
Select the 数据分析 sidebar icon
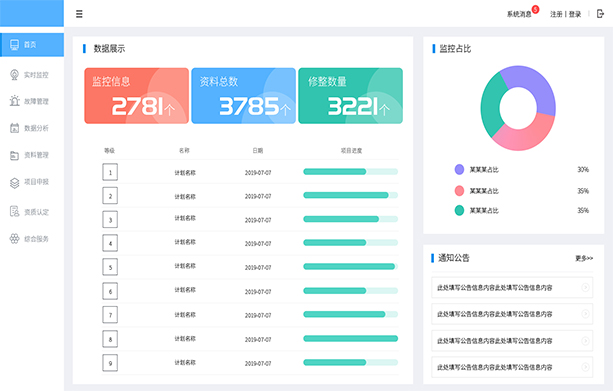pos(14,128)
